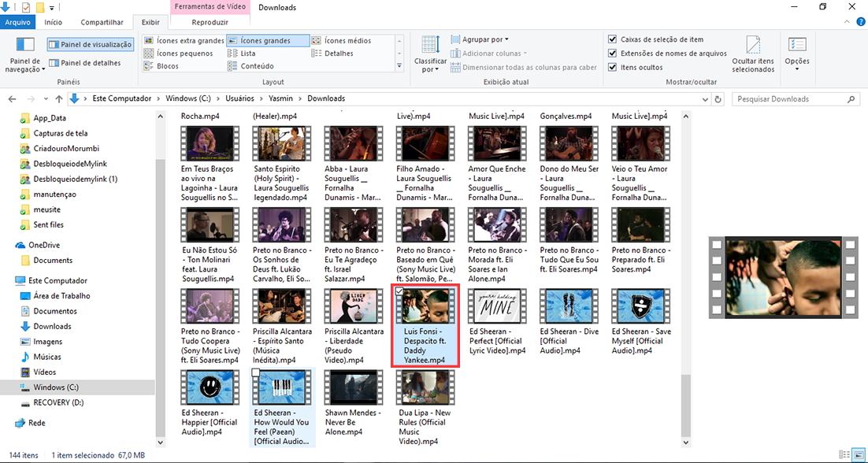
Task: Select Ícones grandes layout
Action: coord(267,41)
